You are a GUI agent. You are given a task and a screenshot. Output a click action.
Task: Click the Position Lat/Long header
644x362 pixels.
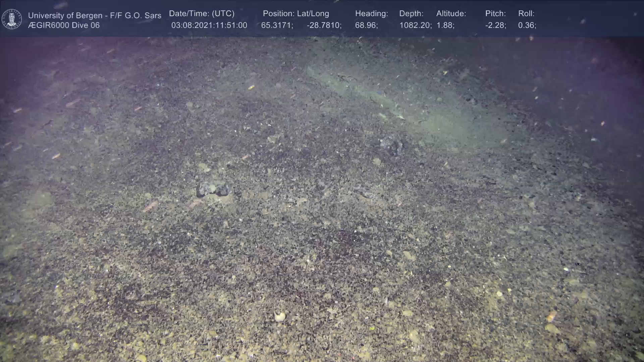click(x=296, y=14)
